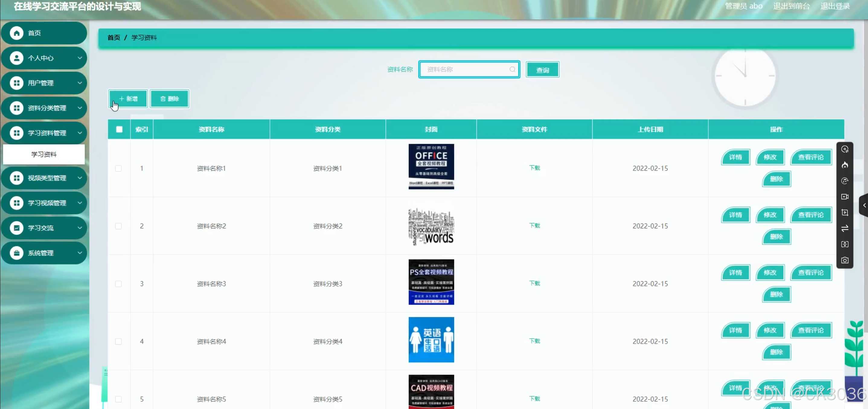868x409 pixels.
Task: Expand the 系统管理 menu chevron
Action: pyautogui.click(x=80, y=253)
